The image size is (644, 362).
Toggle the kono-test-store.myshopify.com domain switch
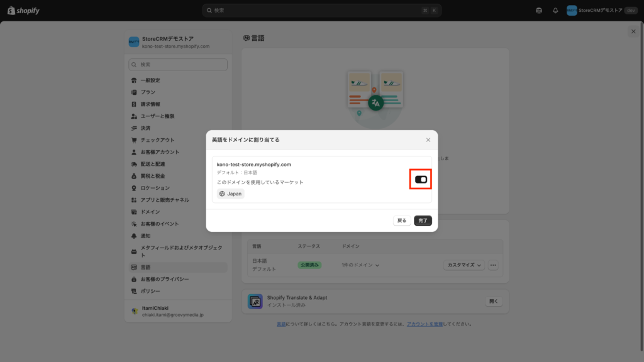click(x=421, y=180)
